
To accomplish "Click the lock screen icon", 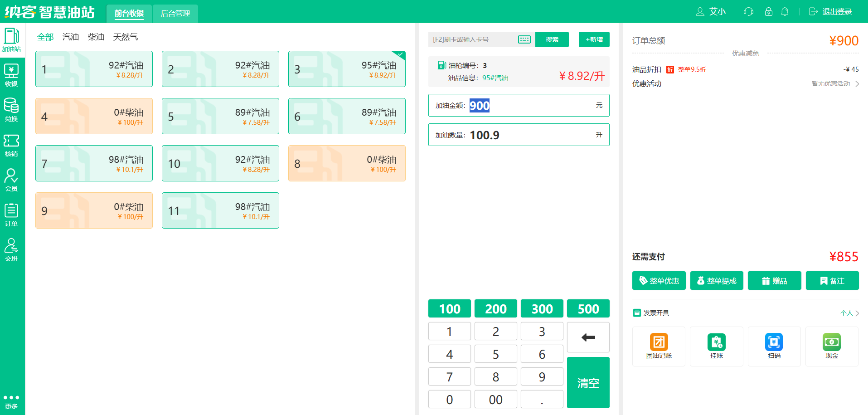I will pyautogui.click(x=768, y=11).
